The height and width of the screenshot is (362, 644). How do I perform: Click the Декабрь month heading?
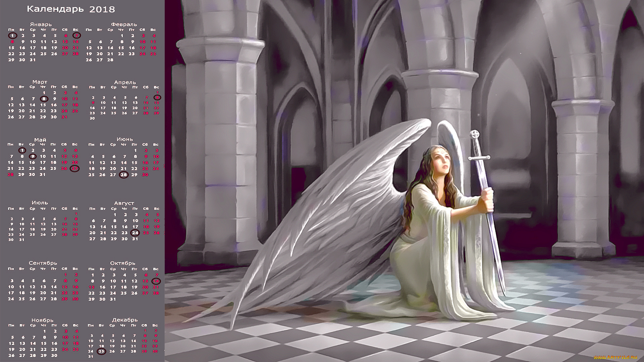click(x=125, y=320)
